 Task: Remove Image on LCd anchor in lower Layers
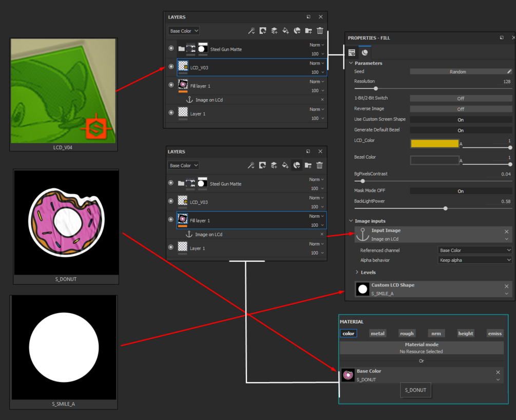tap(322, 234)
